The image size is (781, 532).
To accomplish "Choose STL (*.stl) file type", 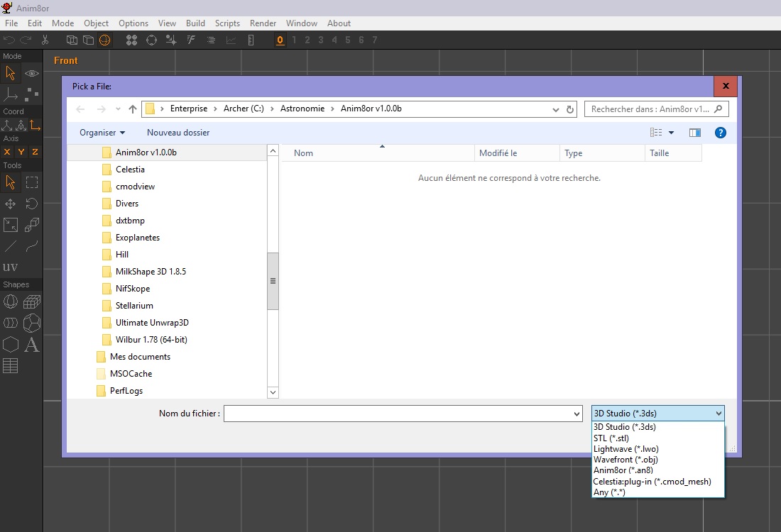I will [657, 438].
